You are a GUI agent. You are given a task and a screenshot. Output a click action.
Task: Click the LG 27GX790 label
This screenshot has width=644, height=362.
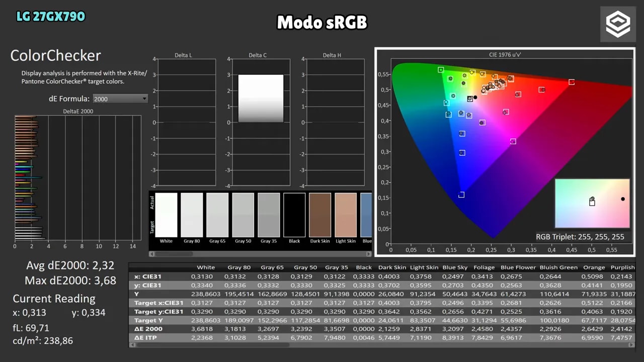coord(50,16)
